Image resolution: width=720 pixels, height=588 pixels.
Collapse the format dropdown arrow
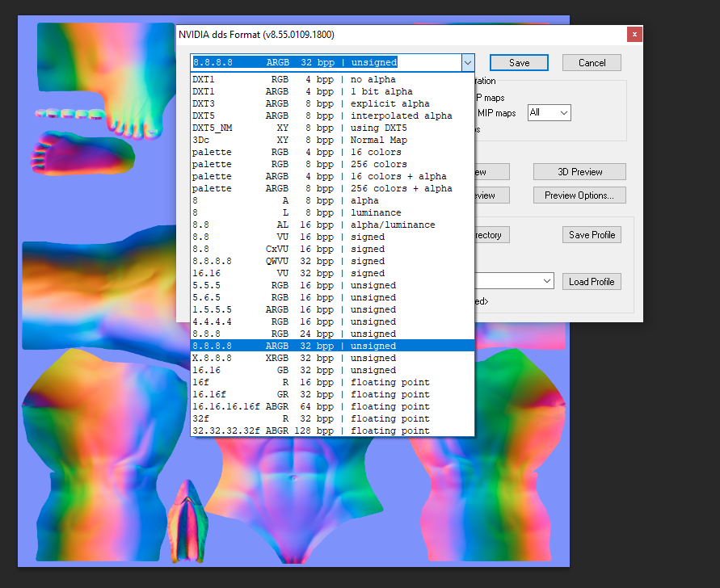pyautogui.click(x=467, y=63)
